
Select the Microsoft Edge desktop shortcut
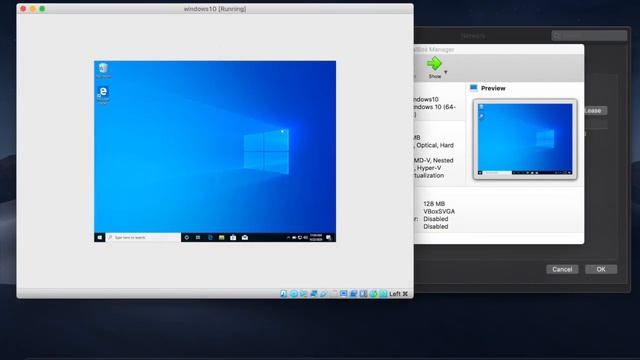[x=103, y=95]
